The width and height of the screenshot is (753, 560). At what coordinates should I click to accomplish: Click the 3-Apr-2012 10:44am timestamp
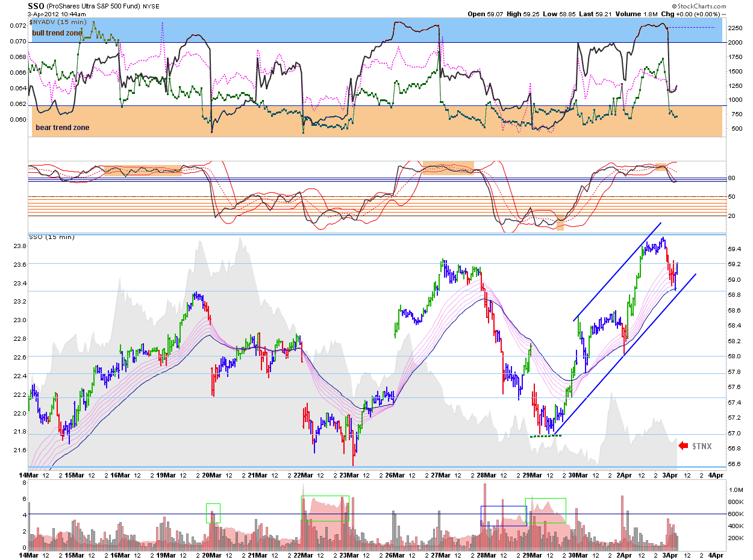coord(57,14)
